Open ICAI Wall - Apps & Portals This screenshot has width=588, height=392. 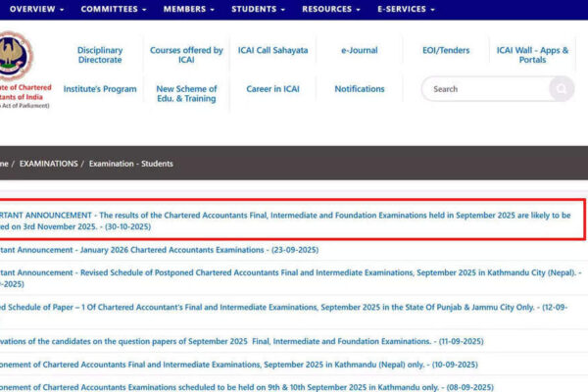[532, 55]
